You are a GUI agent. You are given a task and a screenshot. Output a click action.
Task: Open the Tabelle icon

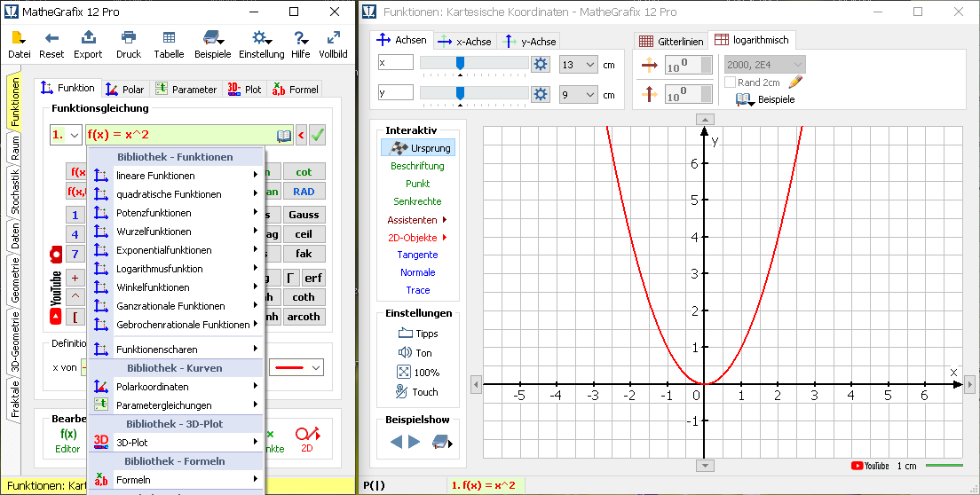tap(169, 37)
